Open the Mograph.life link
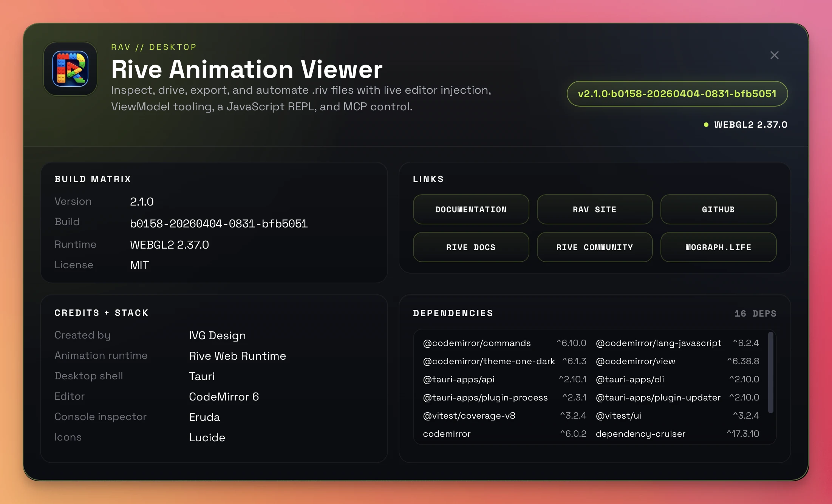 click(718, 247)
